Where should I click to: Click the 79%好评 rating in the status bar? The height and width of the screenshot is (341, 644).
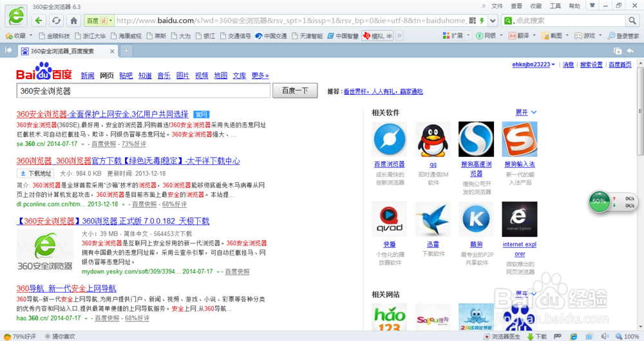(x=20, y=336)
